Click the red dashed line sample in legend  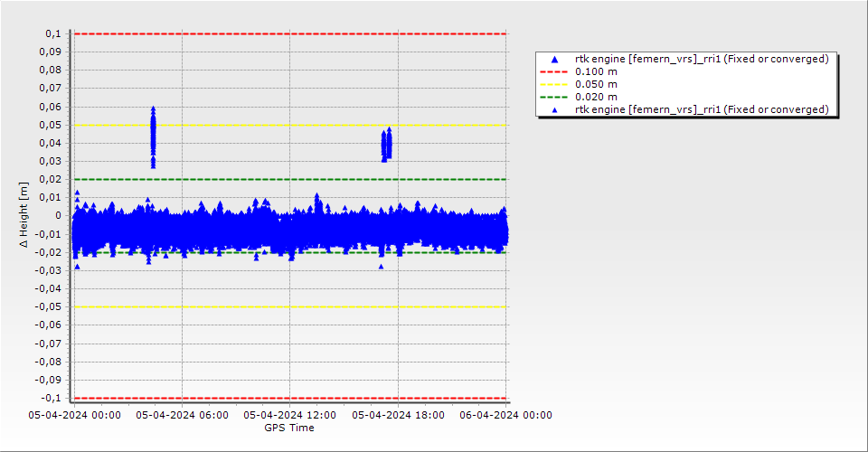click(554, 71)
